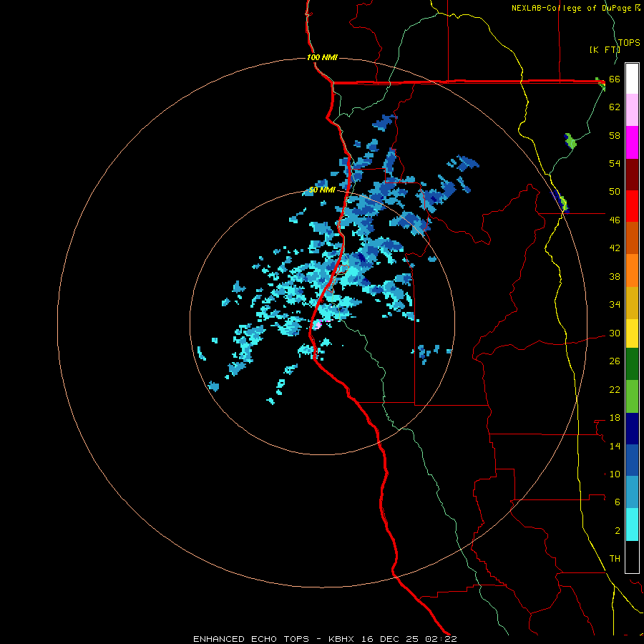The image size is (644, 644).
Task: Click the 16 DEC 25 date text
Action: pyautogui.click(x=390, y=639)
